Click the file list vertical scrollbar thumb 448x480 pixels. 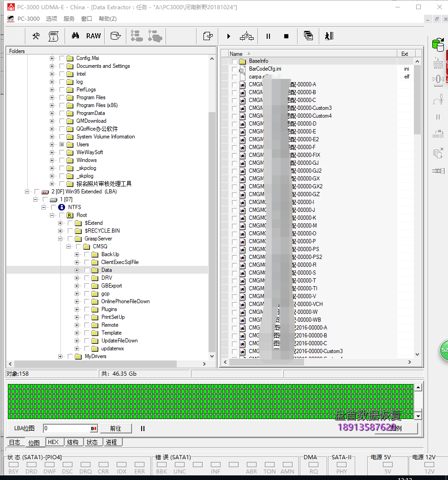tap(417, 100)
